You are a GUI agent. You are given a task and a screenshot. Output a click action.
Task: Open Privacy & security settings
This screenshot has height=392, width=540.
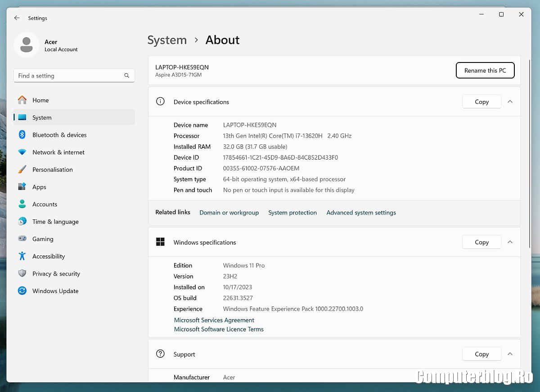[56, 274]
